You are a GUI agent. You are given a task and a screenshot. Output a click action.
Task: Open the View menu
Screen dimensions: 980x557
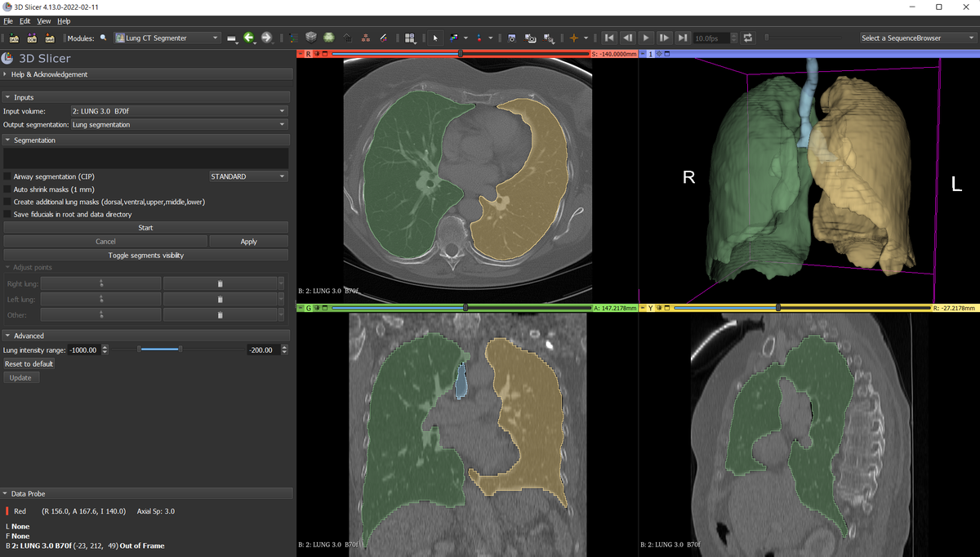click(44, 20)
